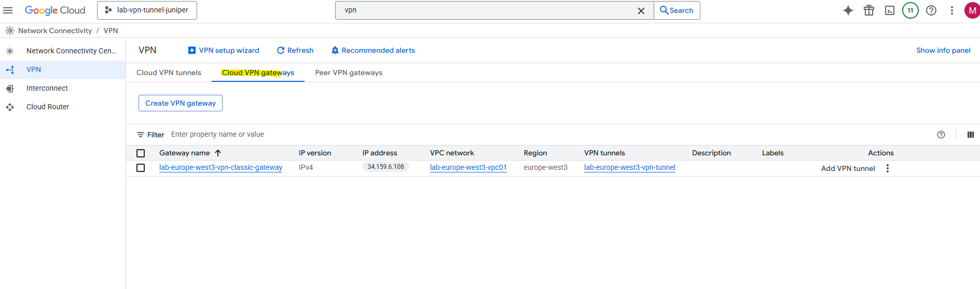This screenshot has width=980, height=289.
Task: Open the M account avatar
Action: [972, 10]
